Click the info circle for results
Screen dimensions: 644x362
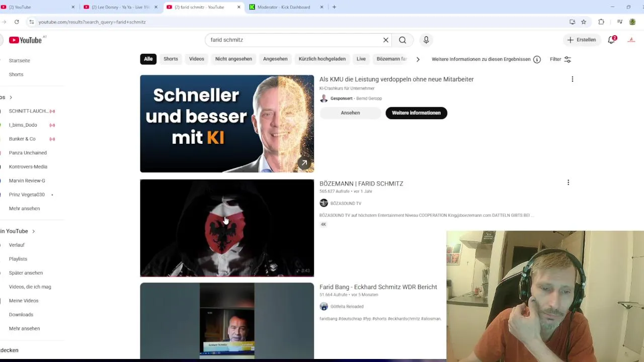[537, 59]
